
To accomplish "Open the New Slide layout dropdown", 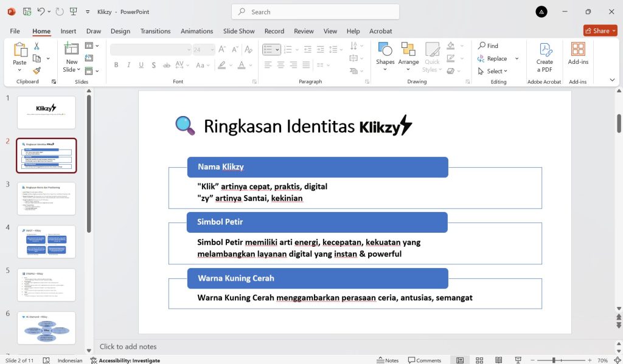I will (80, 70).
